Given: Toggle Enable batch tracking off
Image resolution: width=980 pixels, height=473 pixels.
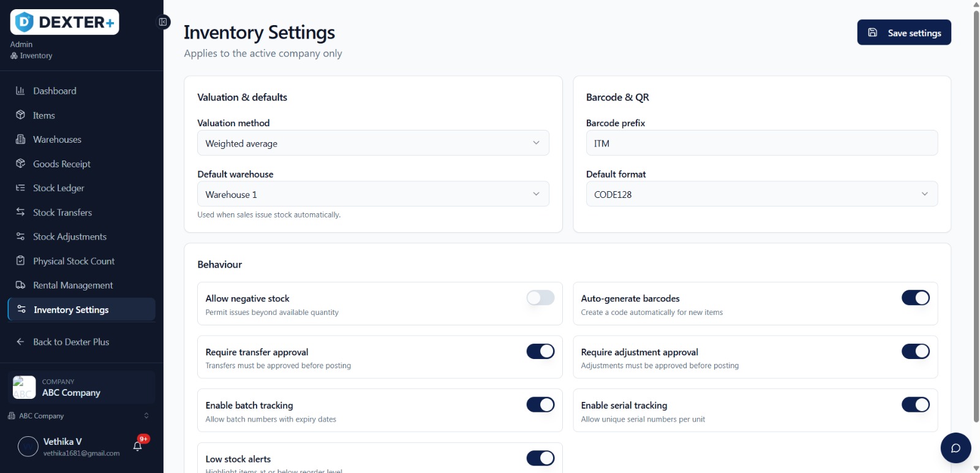Looking at the screenshot, I should click(540, 404).
